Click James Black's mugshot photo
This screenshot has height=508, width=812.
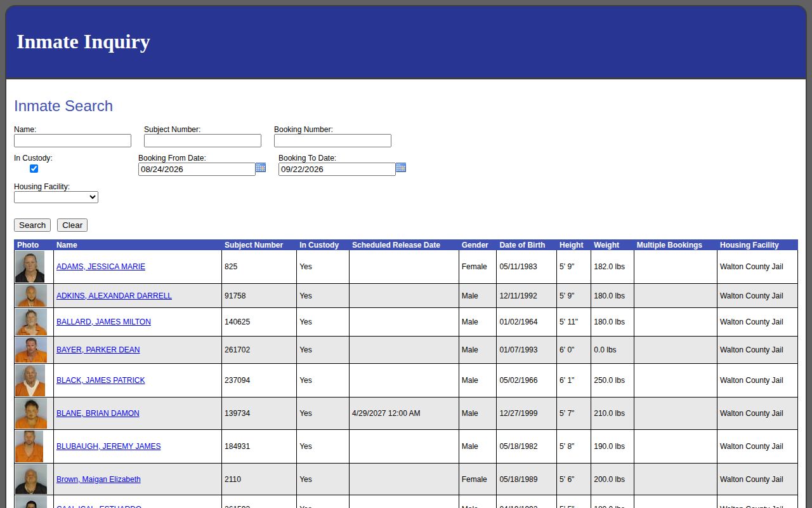pos(30,380)
